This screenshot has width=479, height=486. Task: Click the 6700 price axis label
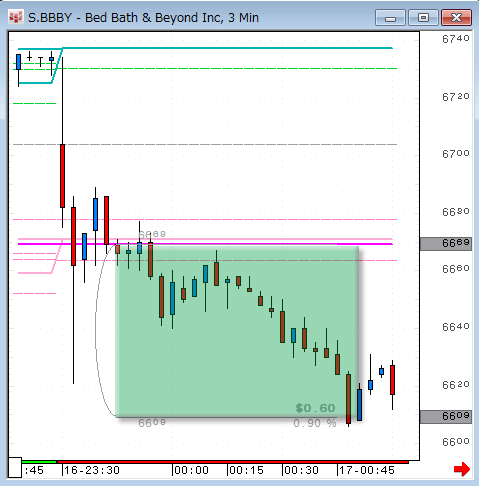pyautogui.click(x=456, y=154)
